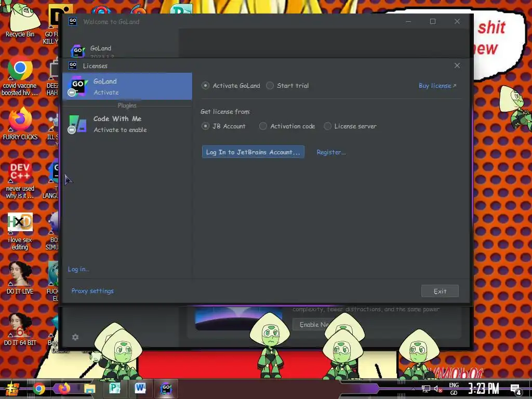Image resolution: width=532 pixels, height=399 pixels.
Task: Open DO IT LIVE desktop shortcut
Action: (x=20, y=278)
